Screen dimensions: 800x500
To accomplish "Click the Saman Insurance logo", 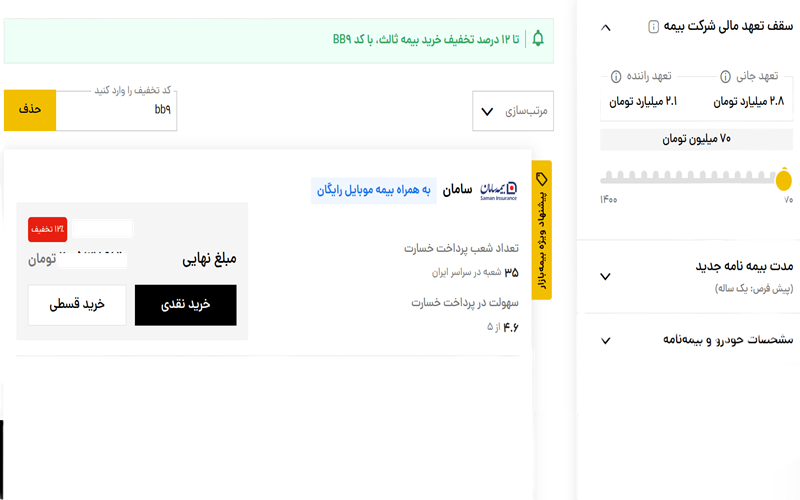I will tap(498, 191).
